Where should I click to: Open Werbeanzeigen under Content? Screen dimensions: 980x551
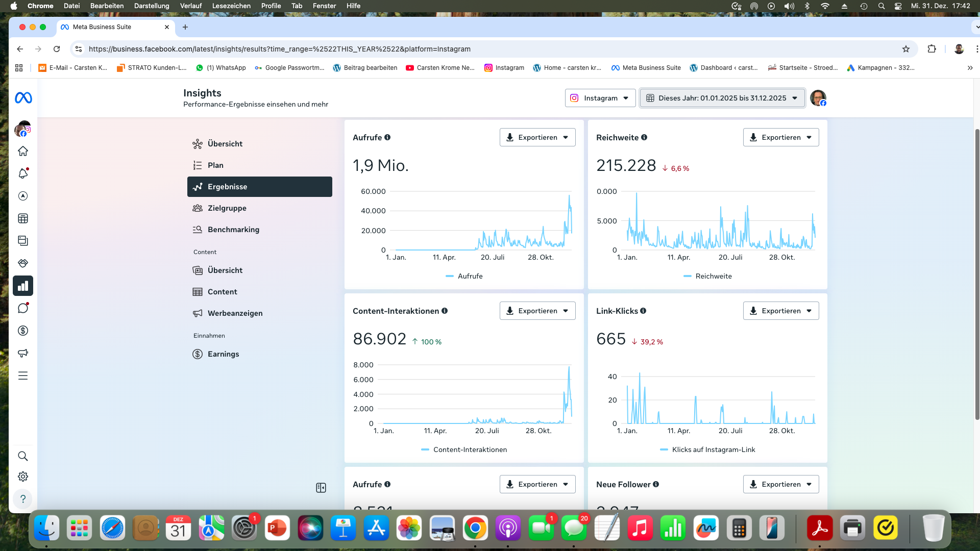(x=235, y=313)
